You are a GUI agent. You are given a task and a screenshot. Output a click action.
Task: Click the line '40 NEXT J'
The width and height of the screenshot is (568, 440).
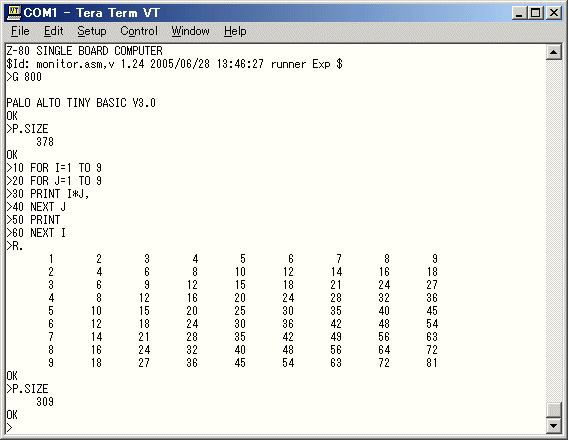click(x=36, y=207)
